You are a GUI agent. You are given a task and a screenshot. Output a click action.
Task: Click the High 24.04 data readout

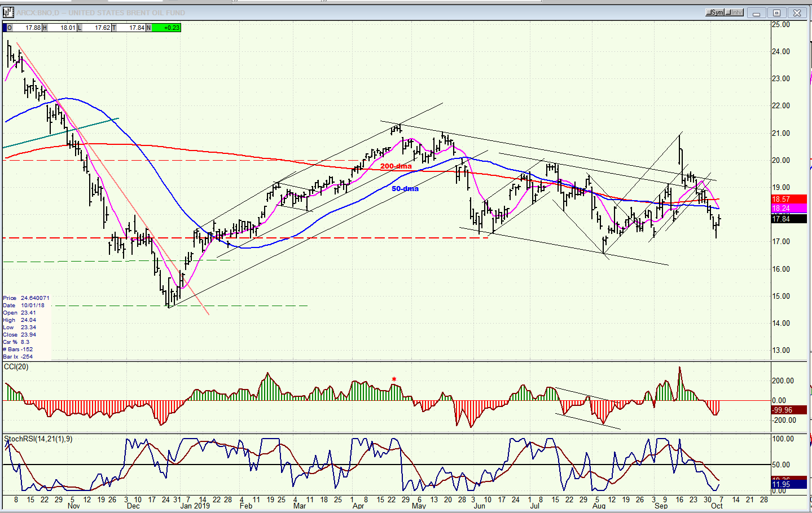point(20,320)
